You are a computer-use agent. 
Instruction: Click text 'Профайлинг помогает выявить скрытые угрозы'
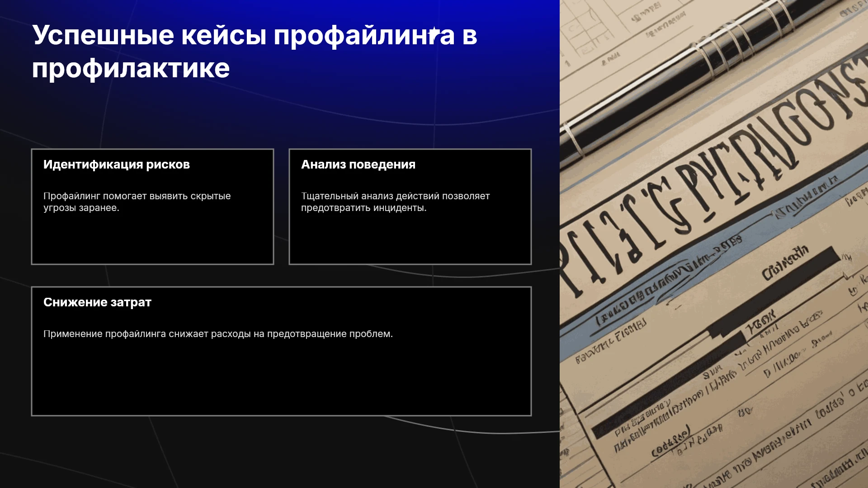coord(137,202)
